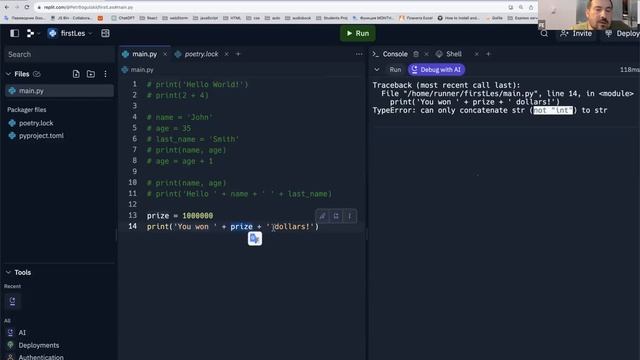
Task: Click the browser zoom magnifier icon
Action: point(521,7)
